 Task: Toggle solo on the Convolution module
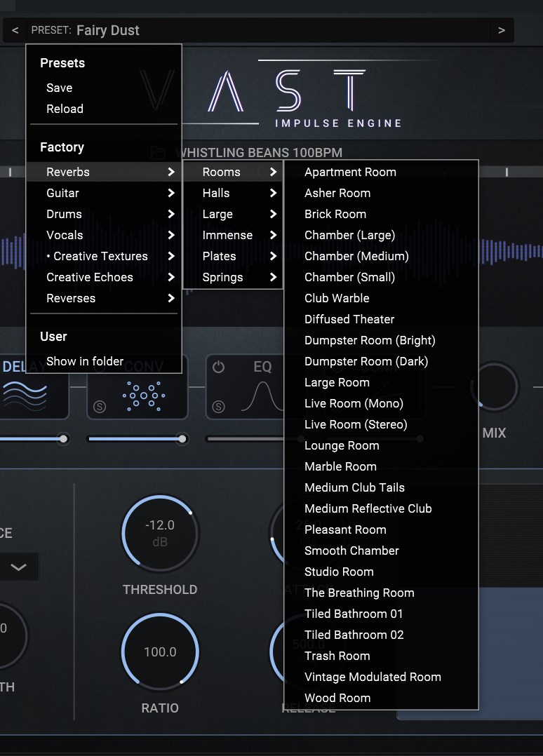100,407
